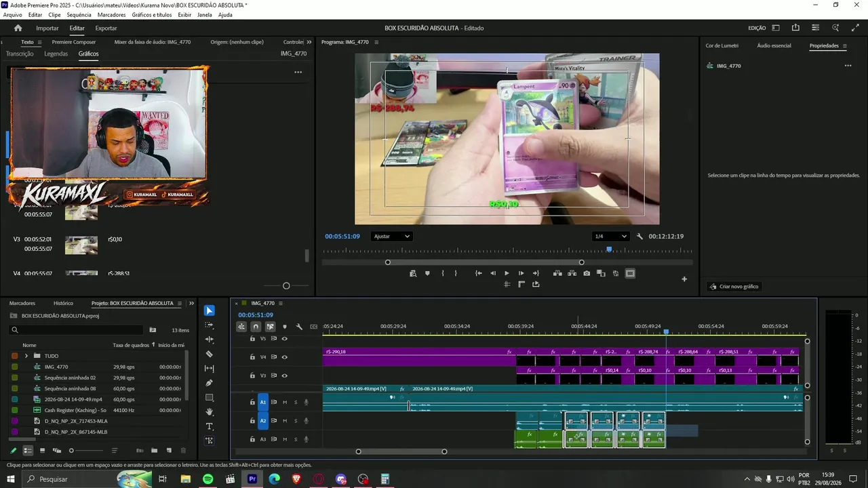Select the Razor tool

[210, 354]
